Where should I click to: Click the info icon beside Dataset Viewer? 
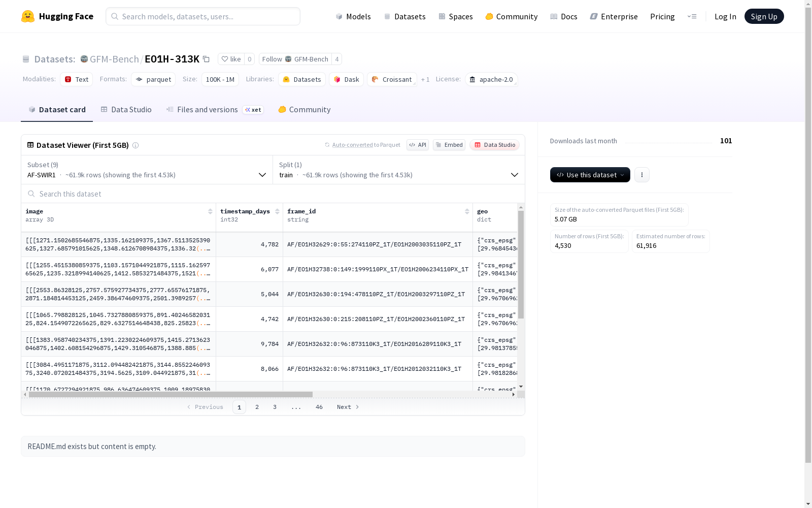pos(136,145)
